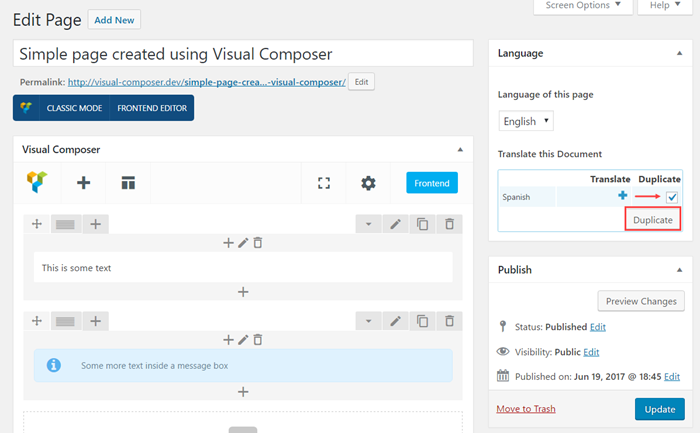This screenshot has width=700, height=433.
Task: Append element below 'This is some text'
Action: click(243, 292)
